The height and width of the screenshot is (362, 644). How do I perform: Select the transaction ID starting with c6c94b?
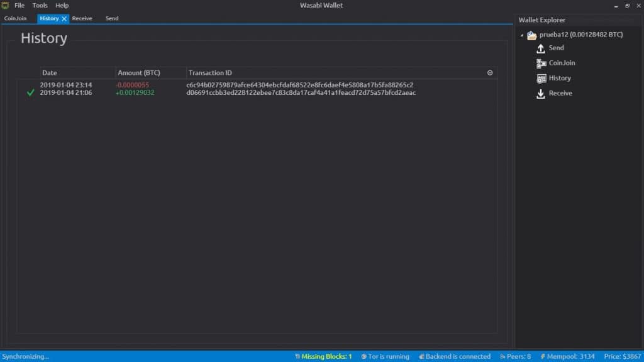click(x=299, y=85)
